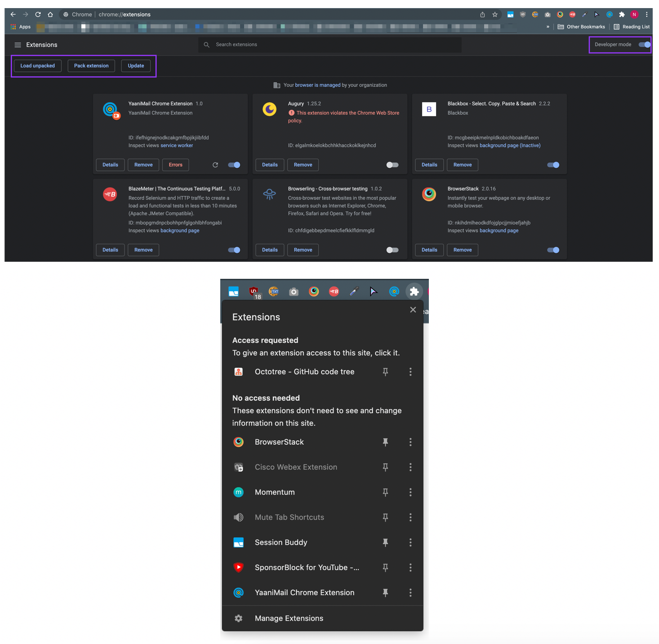
Task: Pin Octotree - GitHub code tree
Action: coord(385,372)
